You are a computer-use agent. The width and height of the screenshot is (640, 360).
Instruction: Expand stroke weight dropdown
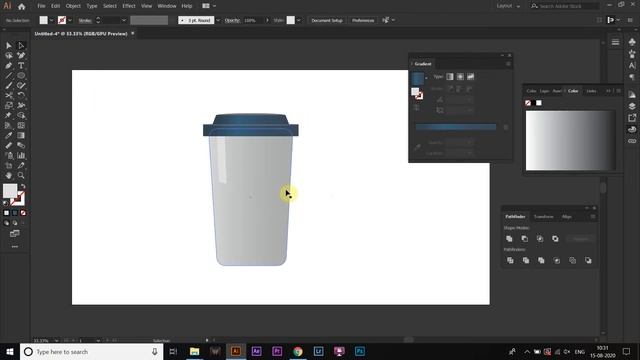124,20
